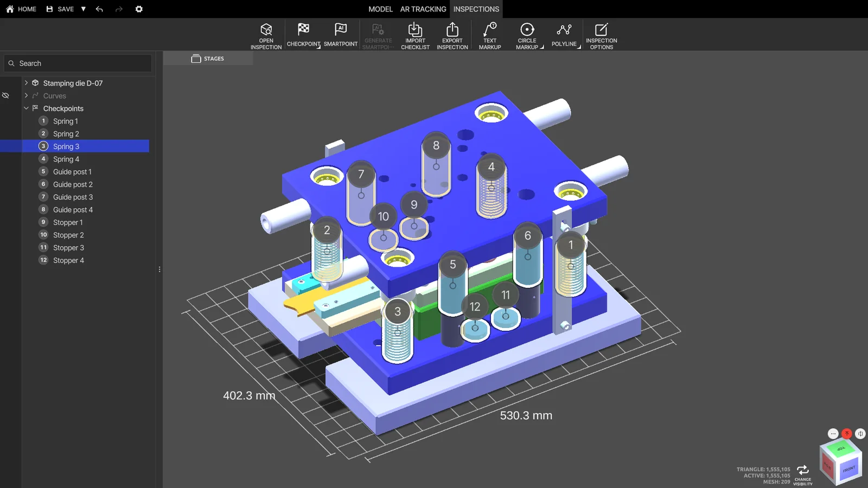Save the project
This screenshot has height=488, width=868.
pos(60,9)
